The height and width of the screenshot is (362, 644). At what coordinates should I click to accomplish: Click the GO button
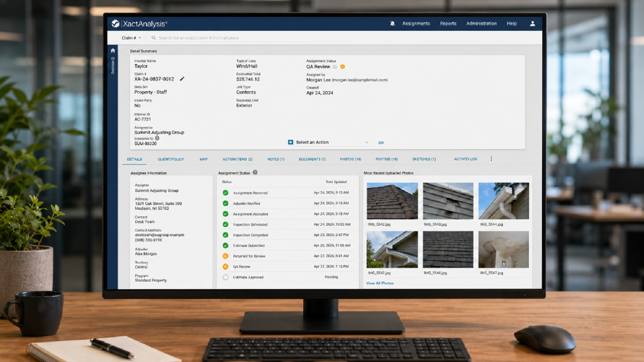coord(380,143)
